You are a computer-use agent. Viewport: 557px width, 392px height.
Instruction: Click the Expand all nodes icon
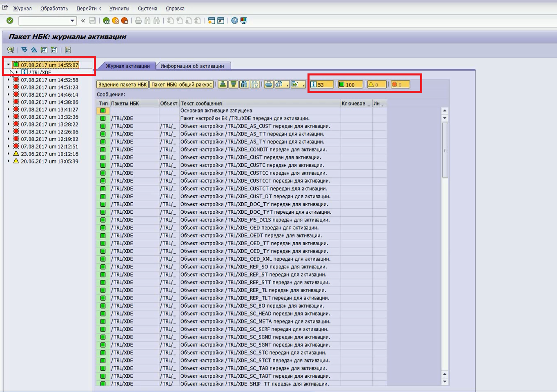click(x=24, y=50)
